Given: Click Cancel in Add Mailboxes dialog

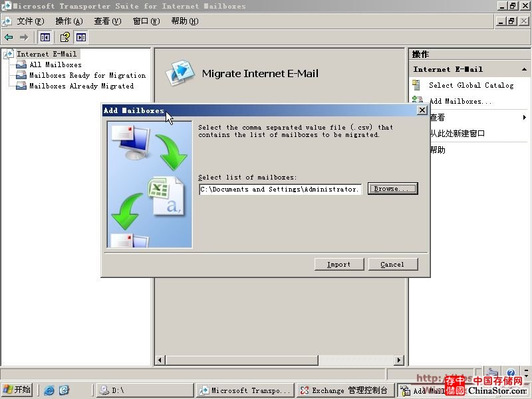Looking at the screenshot, I should tap(393, 264).
